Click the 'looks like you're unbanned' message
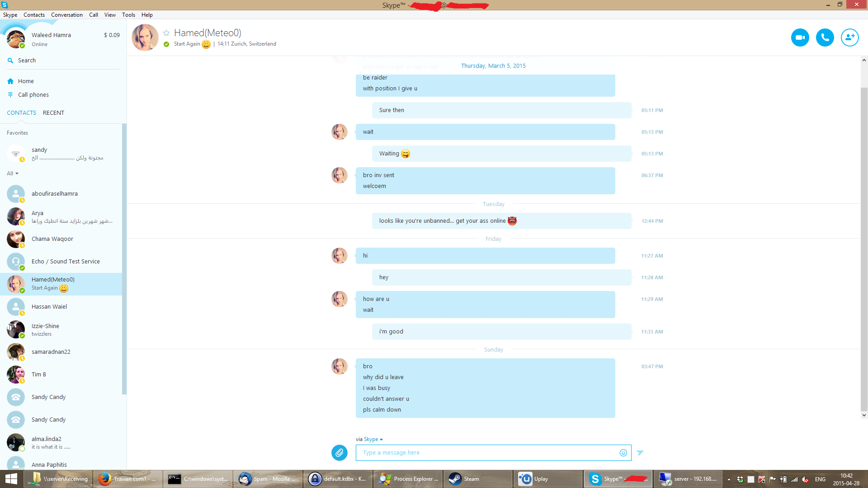Viewport: 868px width, 488px height. coord(501,221)
